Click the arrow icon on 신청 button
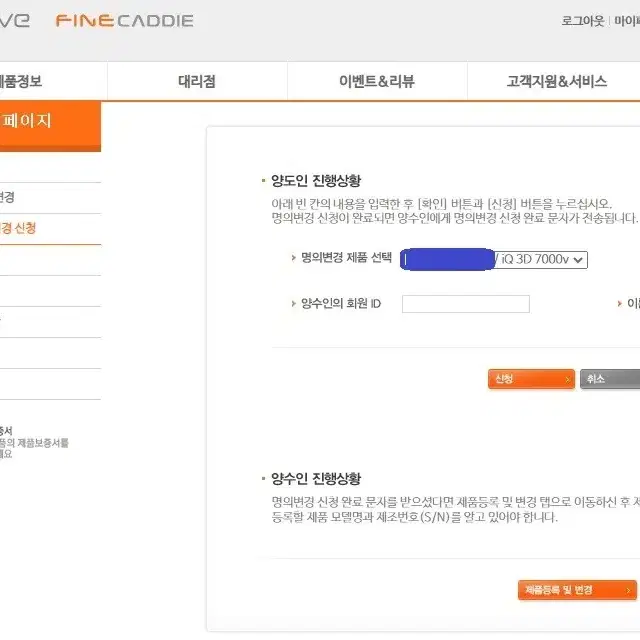Viewport: 640px width, 640px height. [567, 380]
